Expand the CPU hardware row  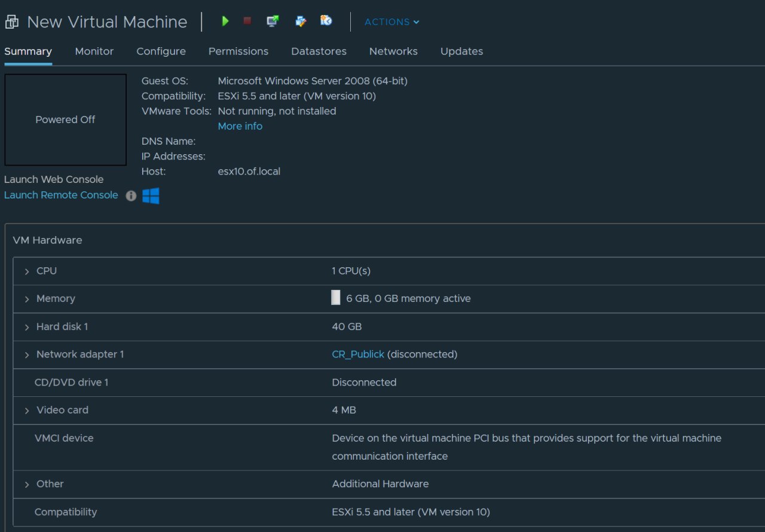[27, 271]
